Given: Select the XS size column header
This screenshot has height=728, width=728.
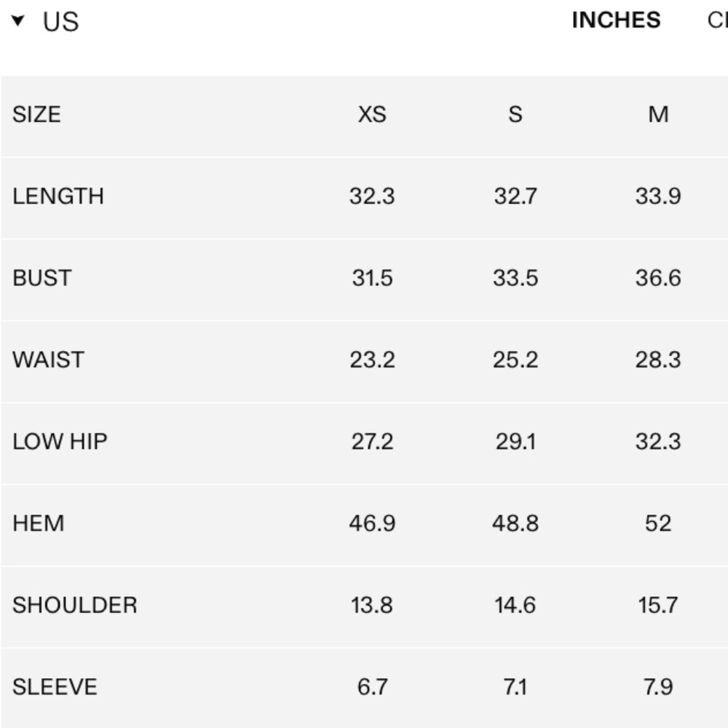Looking at the screenshot, I should (x=372, y=114).
